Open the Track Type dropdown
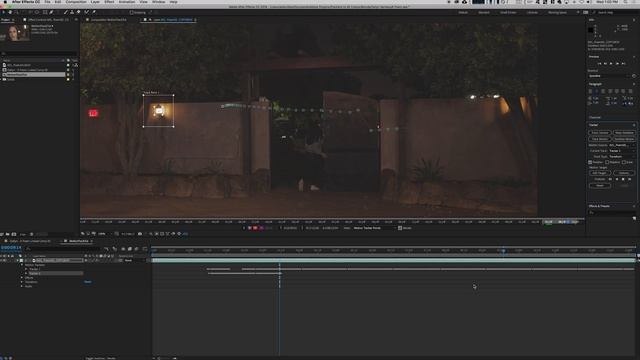640x360 pixels. tap(621, 156)
